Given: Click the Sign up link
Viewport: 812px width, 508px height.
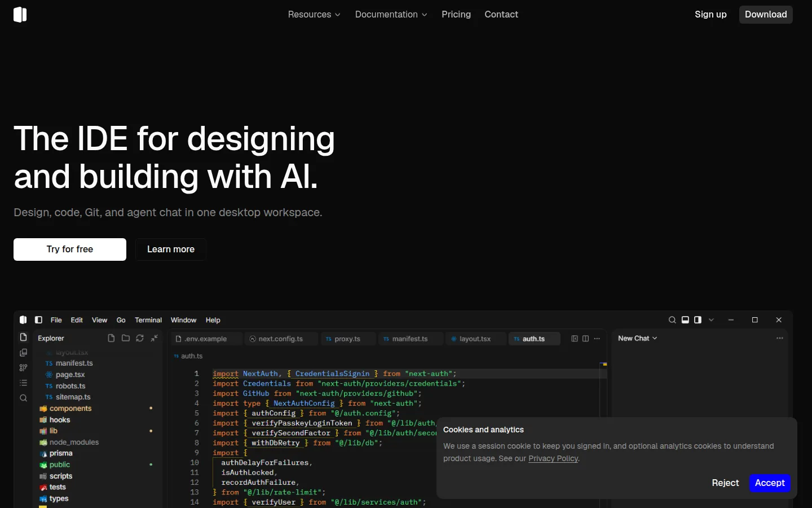Looking at the screenshot, I should pyautogui.click(x=710, y=15).
